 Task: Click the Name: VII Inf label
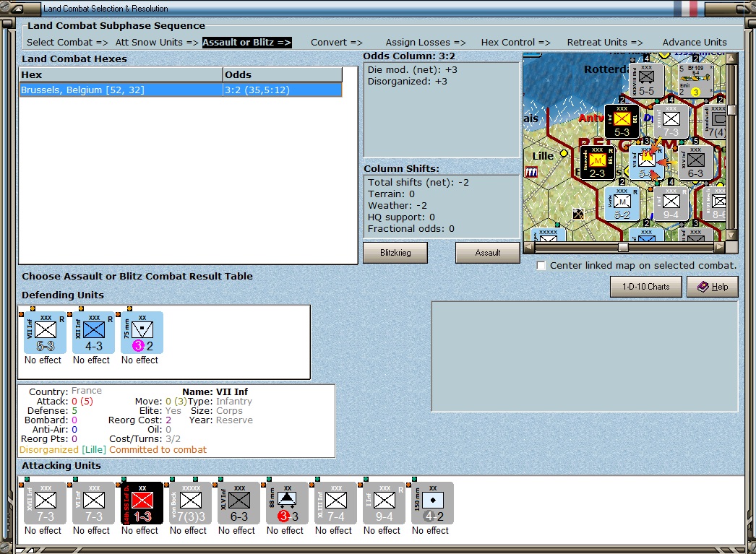[215, 391]
